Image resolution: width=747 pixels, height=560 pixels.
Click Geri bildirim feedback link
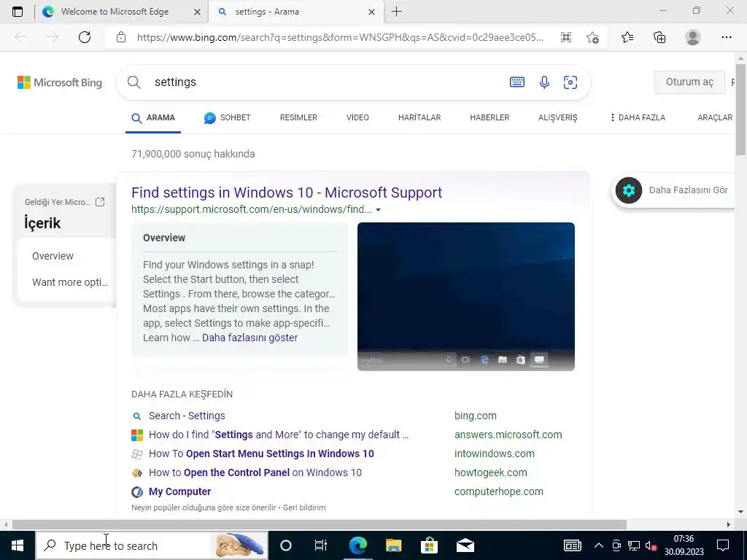tap(304, 507)
